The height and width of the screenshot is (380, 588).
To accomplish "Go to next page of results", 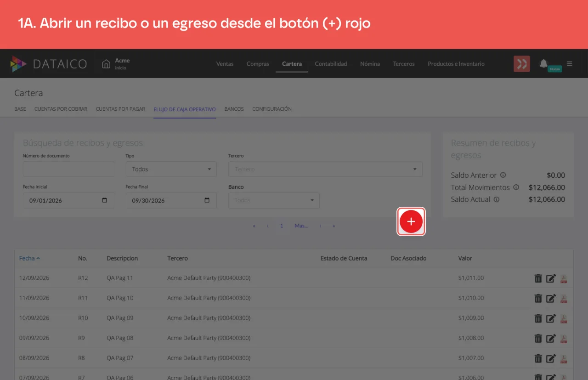I will click(320, 226).
